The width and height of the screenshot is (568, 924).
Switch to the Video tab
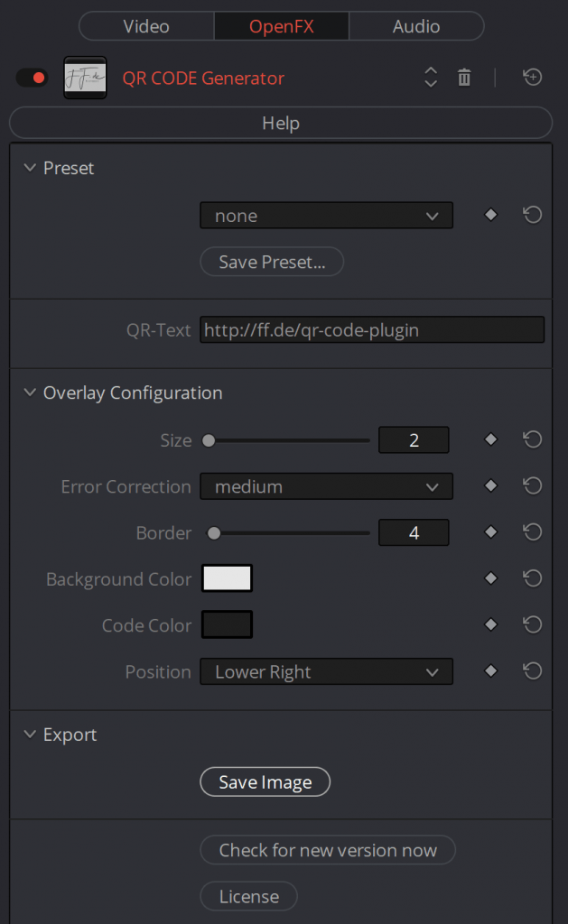[x=145, y=25]
